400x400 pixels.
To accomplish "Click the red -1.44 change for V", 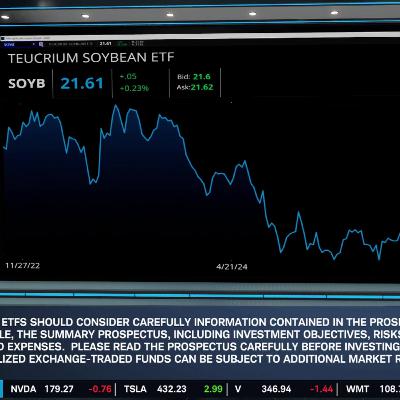I will [x=321, y=389].
